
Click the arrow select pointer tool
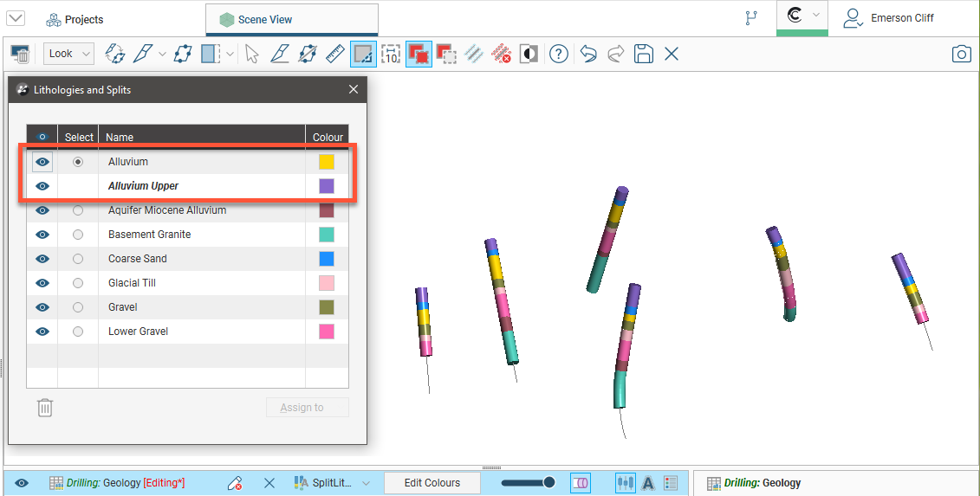point(252,54)
